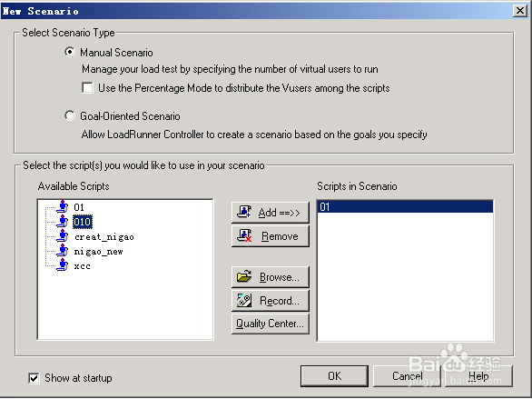Remove script from the scenario

(271, 236)
